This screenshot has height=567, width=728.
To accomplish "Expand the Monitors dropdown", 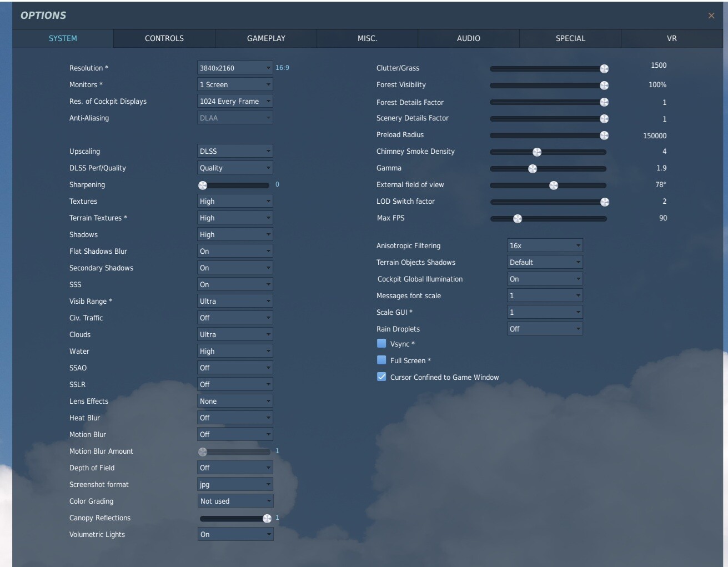I will tap(235, 84).
